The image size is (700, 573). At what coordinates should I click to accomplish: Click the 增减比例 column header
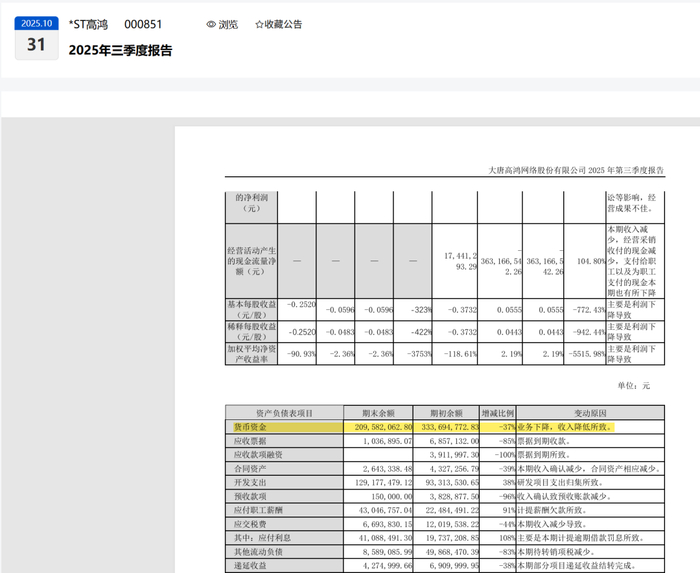coord(498,413)
